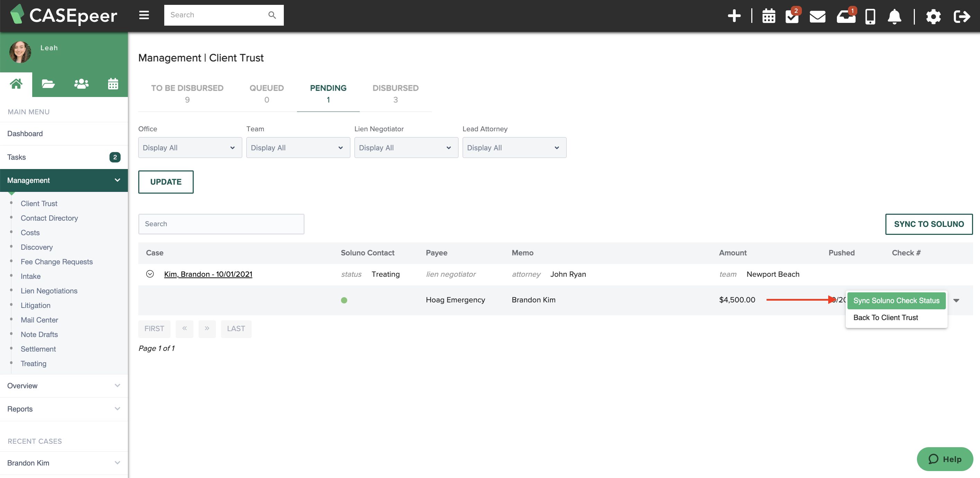This screenshot has width=980, height=478.
Task: Expand the Reports menu section
Action: pos(64,409)
